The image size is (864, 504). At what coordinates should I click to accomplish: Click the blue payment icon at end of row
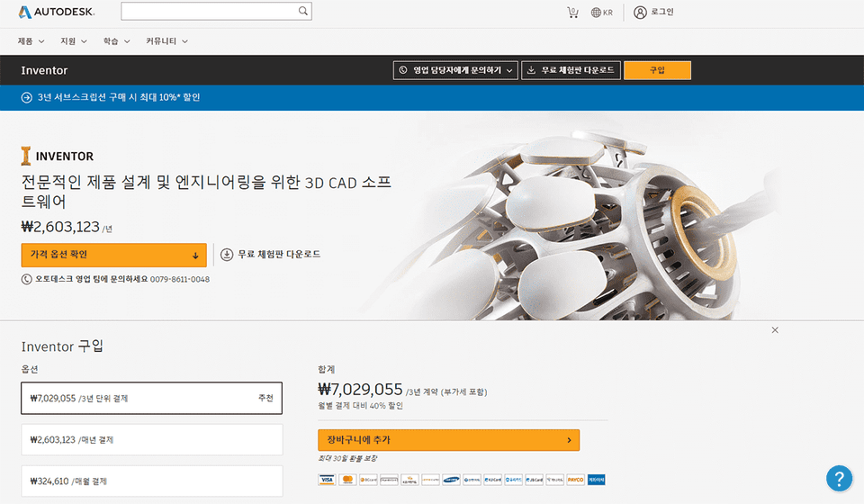[596, 480]
